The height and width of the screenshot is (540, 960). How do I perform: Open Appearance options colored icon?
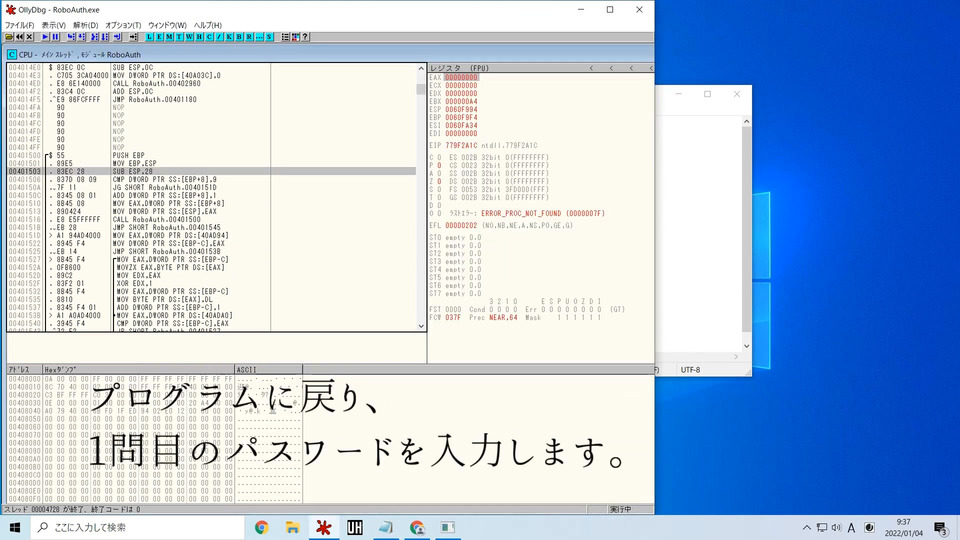point(295,37)
